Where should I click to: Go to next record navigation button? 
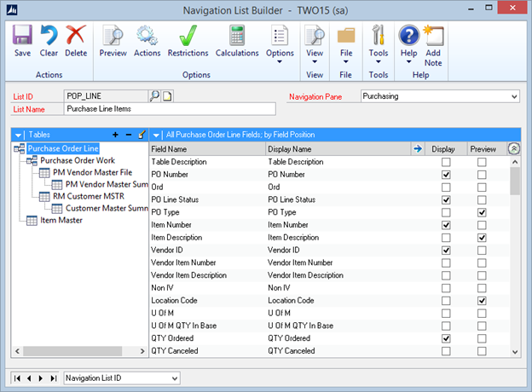coord(41,378)
